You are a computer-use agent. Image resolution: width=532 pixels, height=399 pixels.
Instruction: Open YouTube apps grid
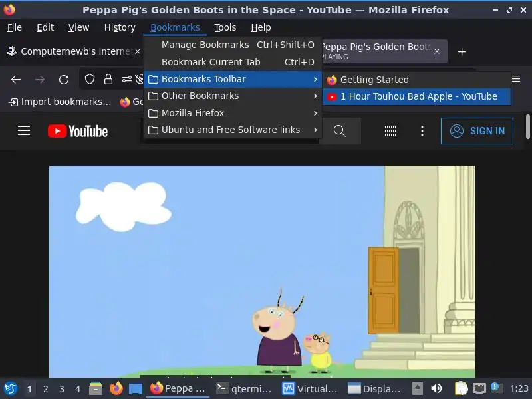click(x=390, y=131)
